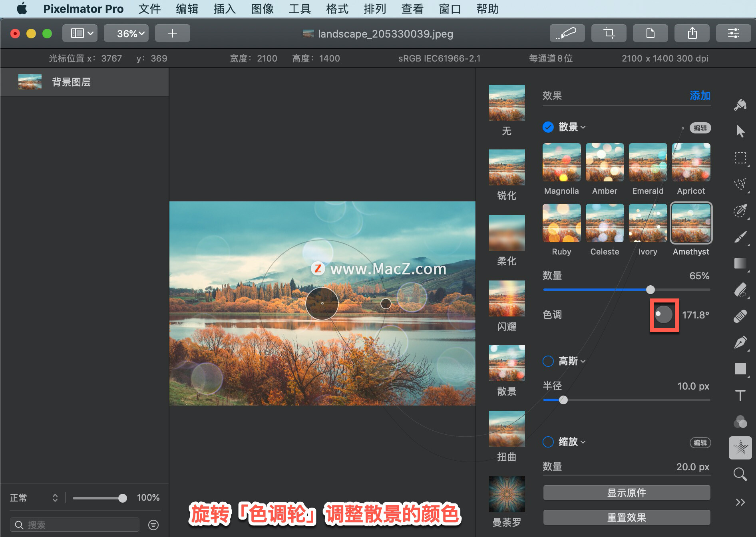This screenshot has height=537, width=756.
Task: Open the 高斯 effect type dropdown
Action: coord(572,361)
